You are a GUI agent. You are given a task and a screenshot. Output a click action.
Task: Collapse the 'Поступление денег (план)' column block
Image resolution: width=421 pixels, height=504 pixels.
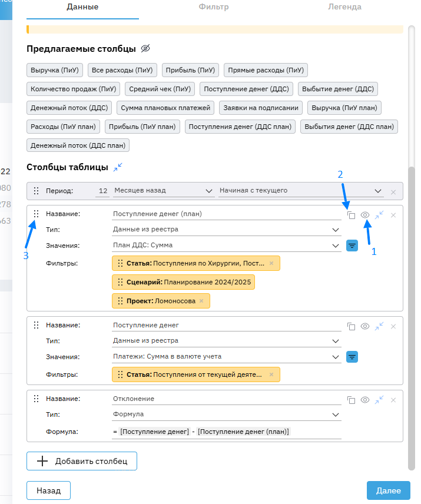click(379, 215)
